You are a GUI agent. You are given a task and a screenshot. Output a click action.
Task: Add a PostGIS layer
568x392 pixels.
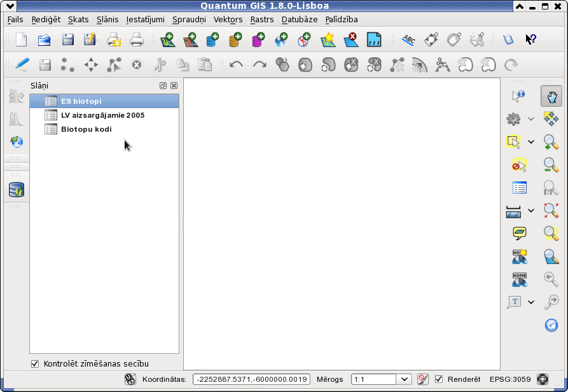click(x=212, y=39)
